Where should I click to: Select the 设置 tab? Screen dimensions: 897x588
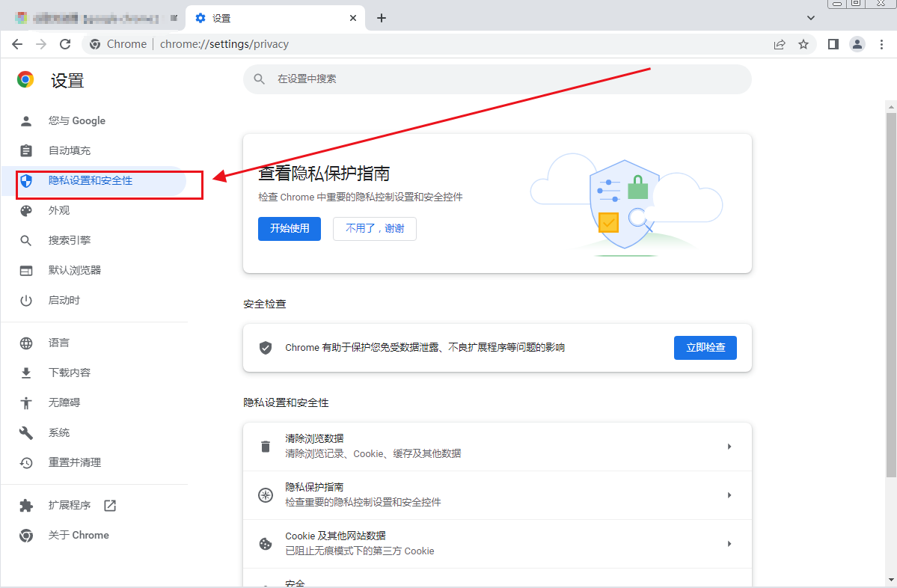pyautogui.click(x=275, y=18)
